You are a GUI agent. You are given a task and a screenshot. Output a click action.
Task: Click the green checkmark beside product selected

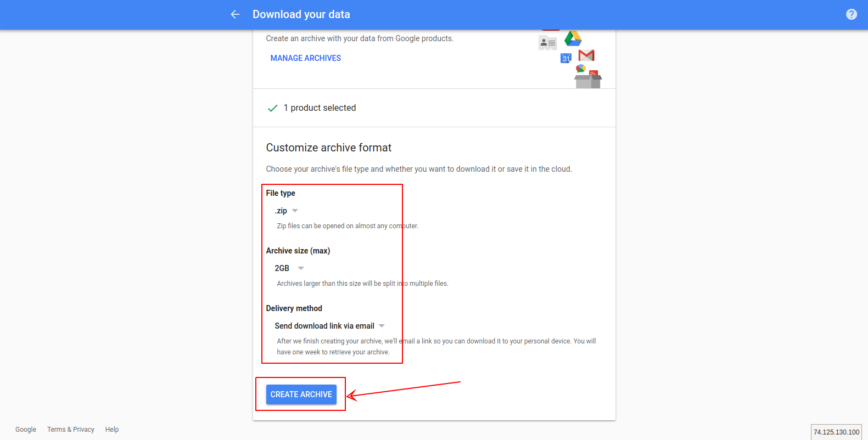pos(272,108)
